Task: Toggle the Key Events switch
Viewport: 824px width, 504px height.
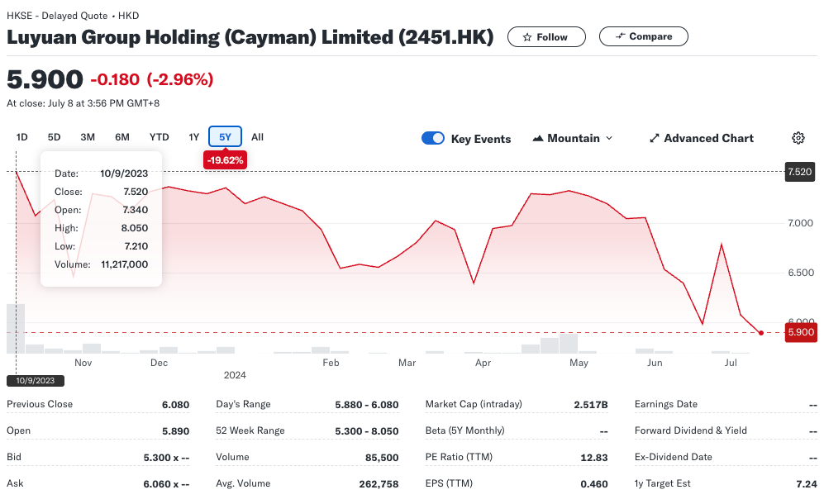Action: tap(433, 138)
